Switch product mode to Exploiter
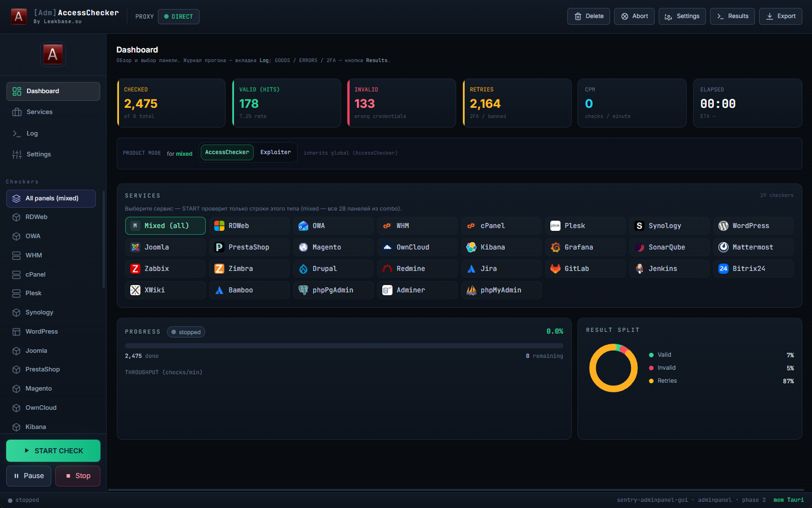The width and height of the screenshot is (812, 508). [x=276, y=152]
